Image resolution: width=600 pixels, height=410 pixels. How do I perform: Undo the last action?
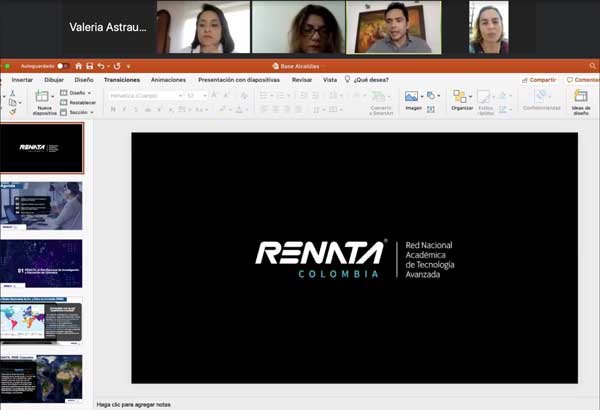pyautogui.click(x=101, y=66)
